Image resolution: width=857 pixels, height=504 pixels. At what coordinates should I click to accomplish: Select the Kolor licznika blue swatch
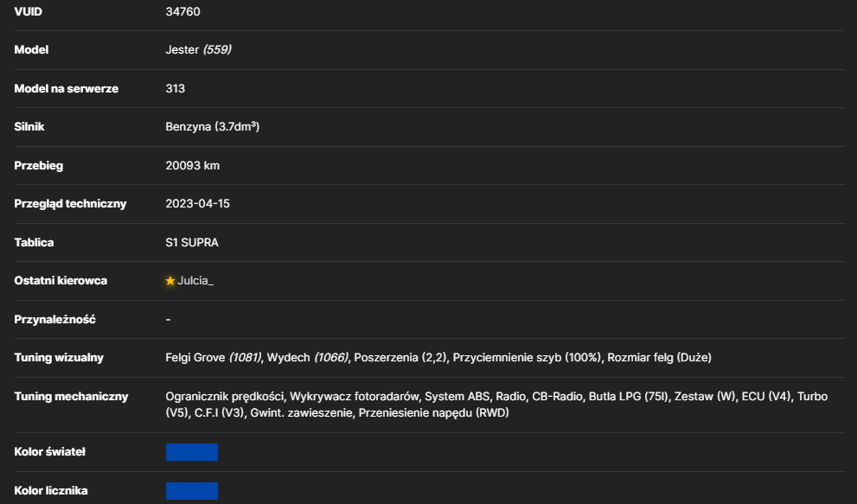coord(192,491)
